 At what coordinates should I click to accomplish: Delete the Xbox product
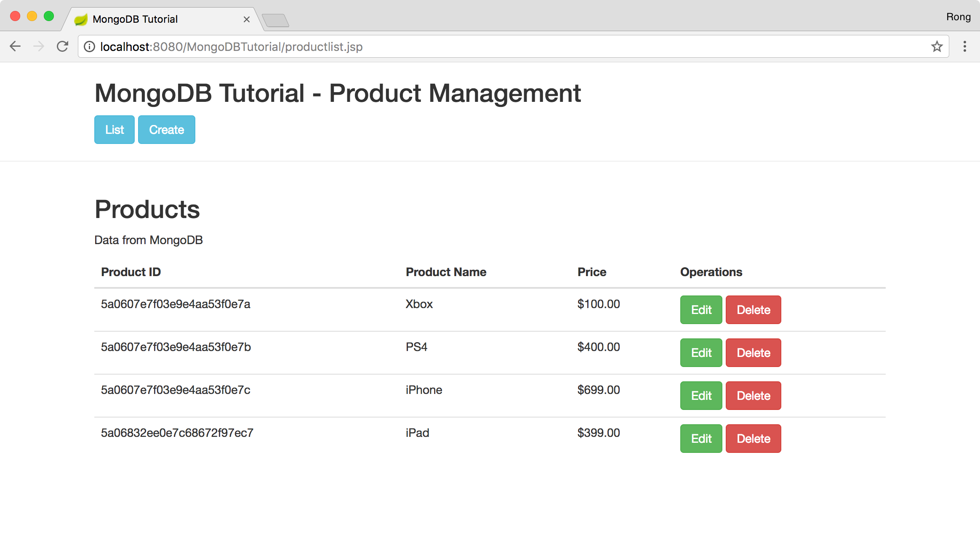pyautogui.click(x=754, y=310)
